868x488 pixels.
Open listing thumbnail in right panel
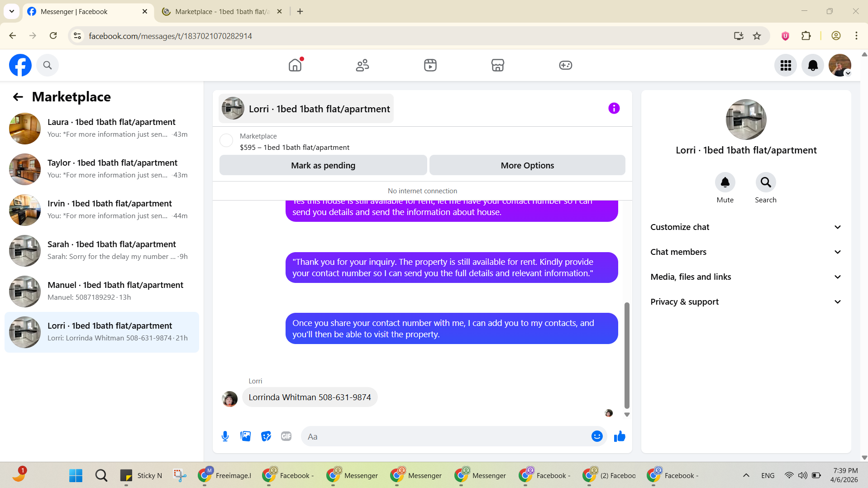click(746, 120)
